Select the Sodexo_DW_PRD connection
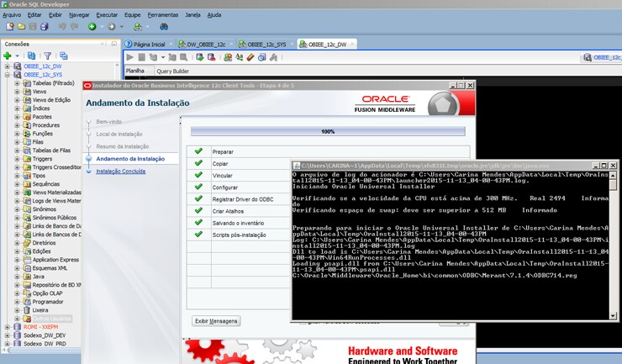622x364 pixels. pos(45,344)
